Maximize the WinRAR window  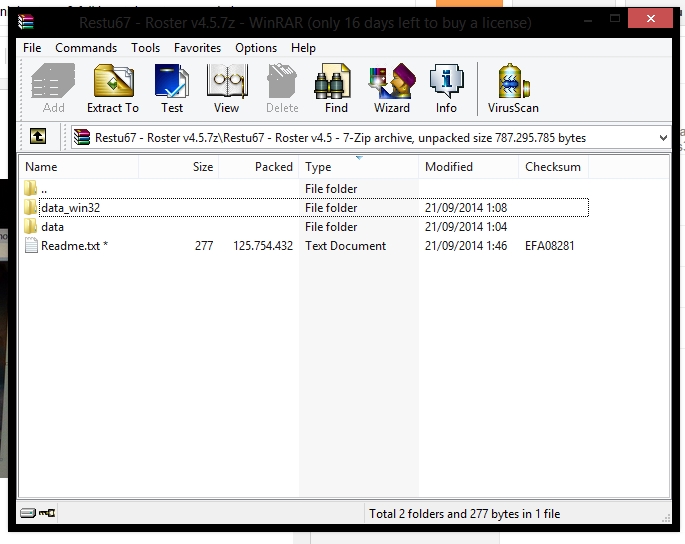[x=615, y=18]
